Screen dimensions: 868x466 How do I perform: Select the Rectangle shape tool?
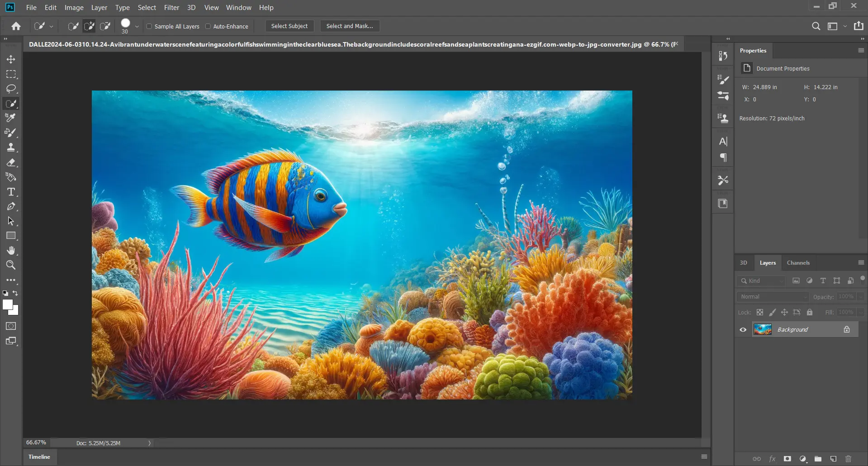click(x=11, y=236)
